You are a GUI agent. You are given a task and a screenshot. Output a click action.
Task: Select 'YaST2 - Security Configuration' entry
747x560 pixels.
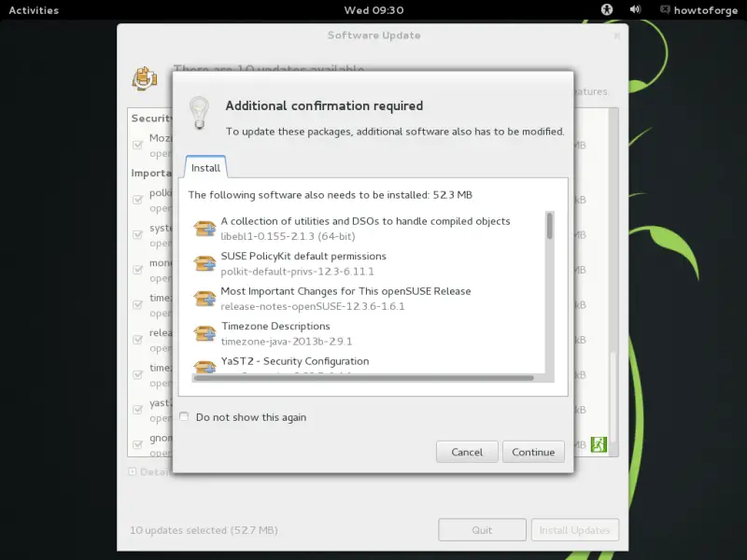click(x=368, y=364)
